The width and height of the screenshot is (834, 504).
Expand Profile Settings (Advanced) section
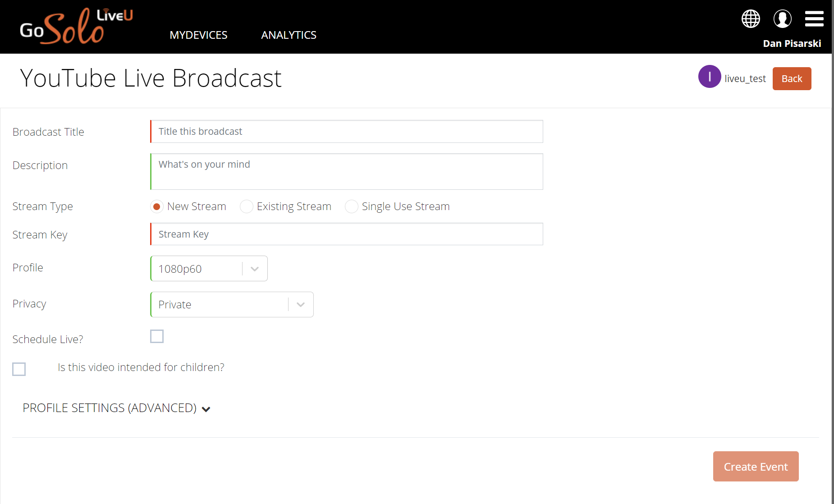pos(117,408)
